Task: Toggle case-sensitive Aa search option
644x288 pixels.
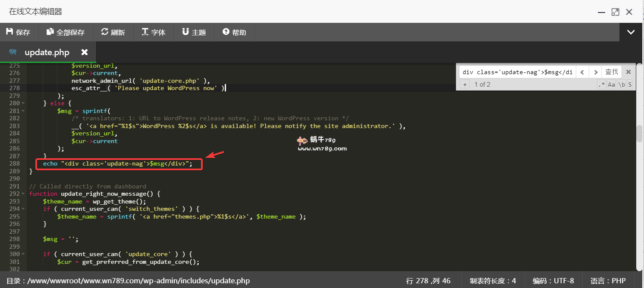Action: [x=611, y=85]
